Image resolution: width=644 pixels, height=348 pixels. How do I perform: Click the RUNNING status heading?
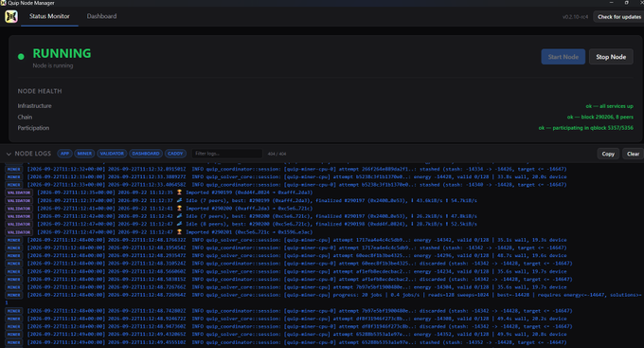62,53
